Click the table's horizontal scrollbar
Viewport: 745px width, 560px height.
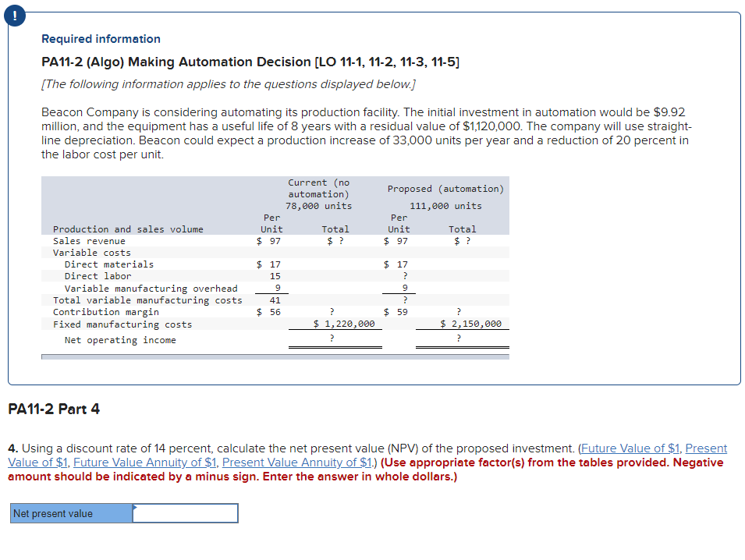[x=275, y=356]
